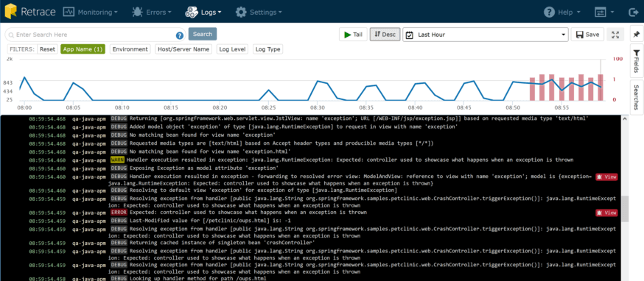Click the Reset filters button
Viewport: 644px width, 281px height.
(x=47, y=49)
